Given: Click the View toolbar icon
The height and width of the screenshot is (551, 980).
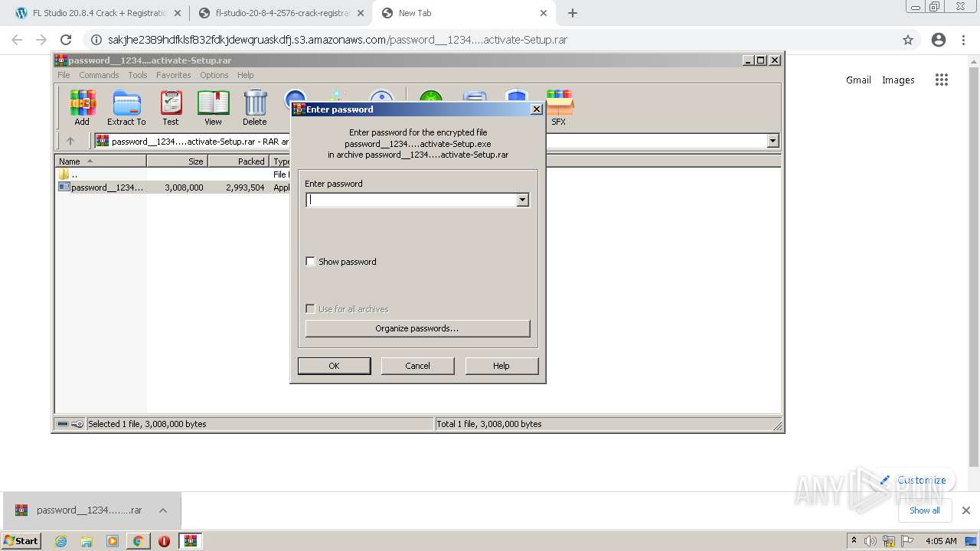Looking at the screenshot, I should (x=213, y=107).
